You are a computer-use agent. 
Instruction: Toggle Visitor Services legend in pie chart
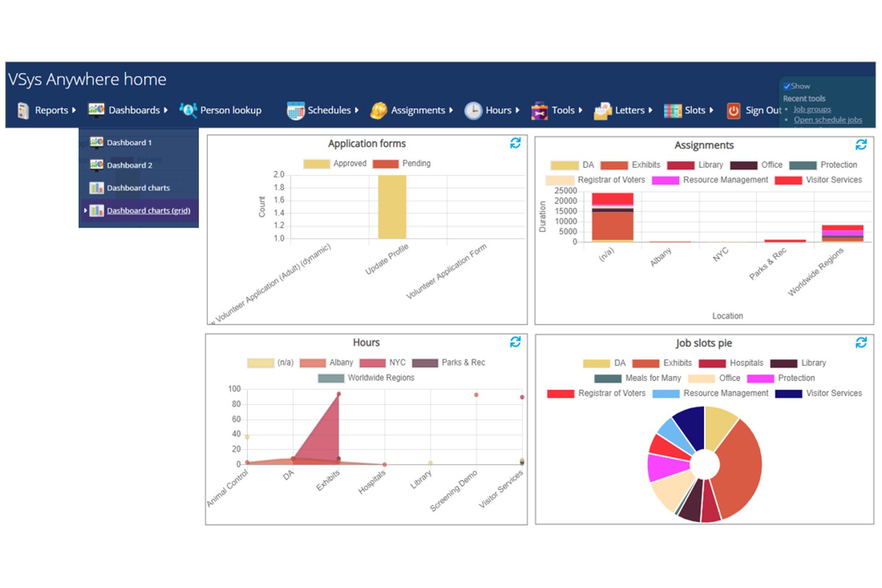pyautogui.click(x=788, y=394)
